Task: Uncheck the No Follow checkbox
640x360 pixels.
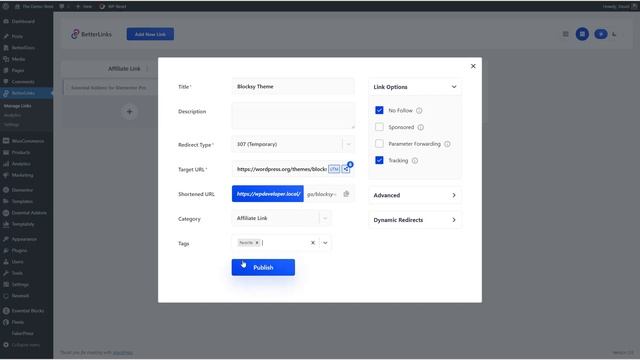Action: click(379, 110)
